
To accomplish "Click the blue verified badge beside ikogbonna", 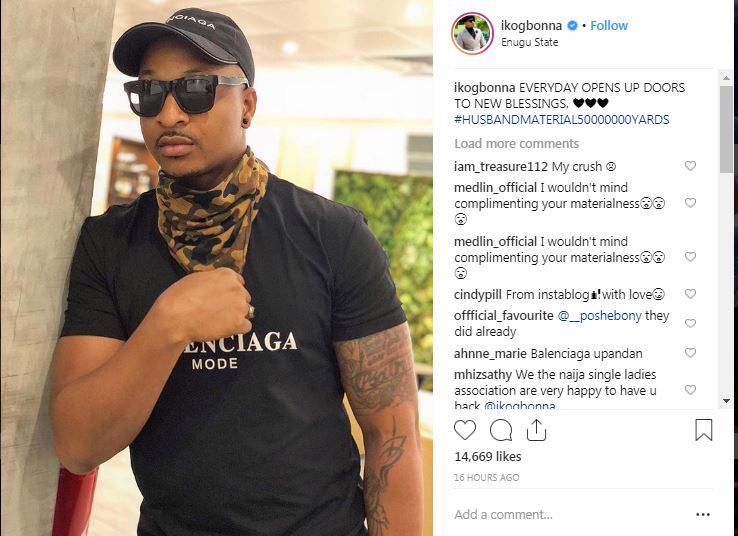I will [x=572, y=25].
